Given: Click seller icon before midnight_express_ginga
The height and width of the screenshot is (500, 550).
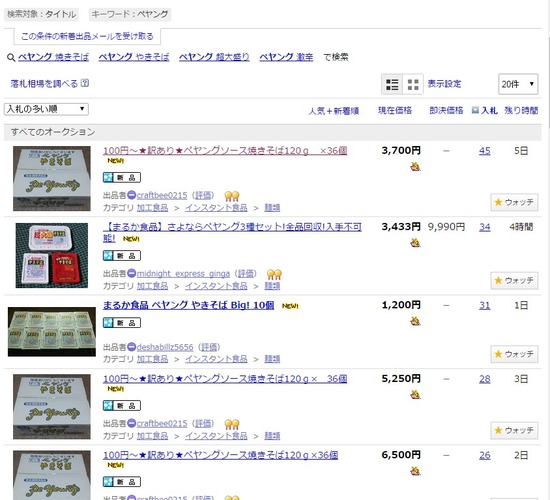Looking at the screenshot, I should 132,273.
